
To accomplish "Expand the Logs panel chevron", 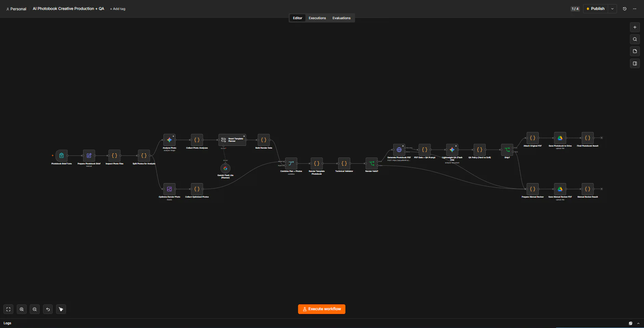I will pyautogui.click(x=638, y=323).
